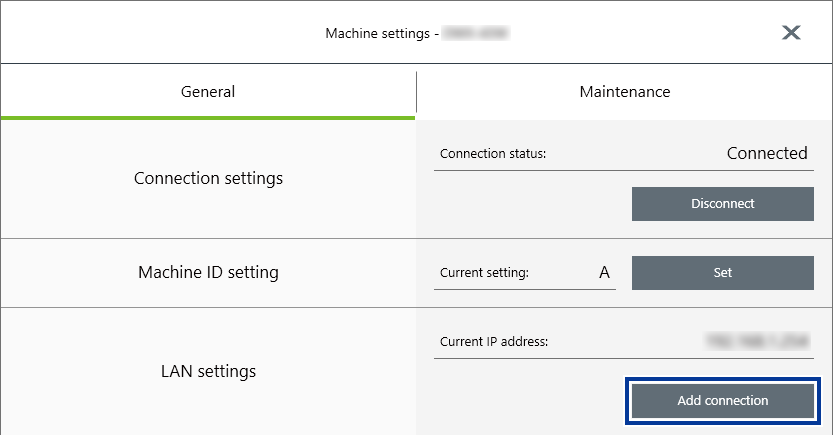The width and height of the screenshot is (833, 435).
Task: Click the Current setting label
Action: point(484,272)
